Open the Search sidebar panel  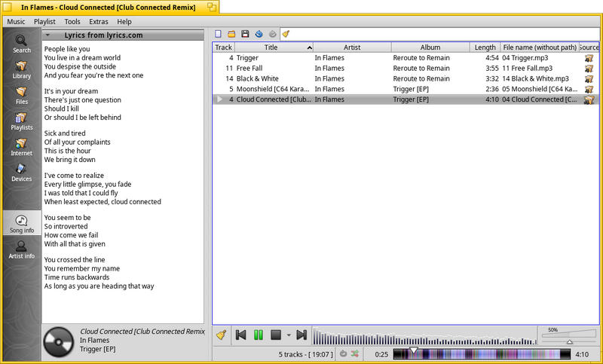pos(22,44)
